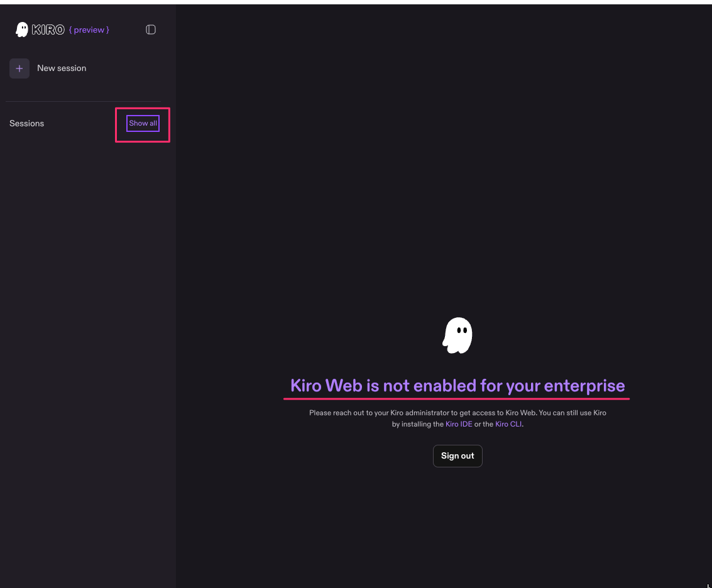Open the Kiro CLI link
The height and width of the screenshot is (588, 712).
[508, 424]
